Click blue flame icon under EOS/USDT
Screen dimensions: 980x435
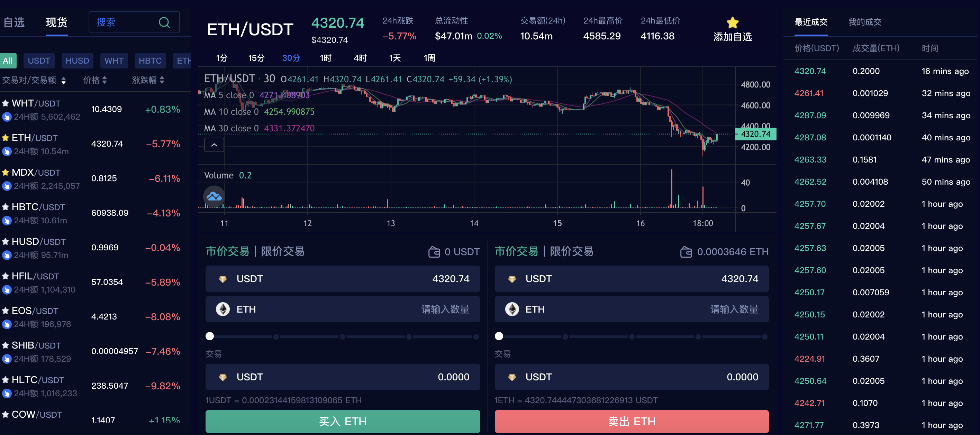click(x=7, y=324)
